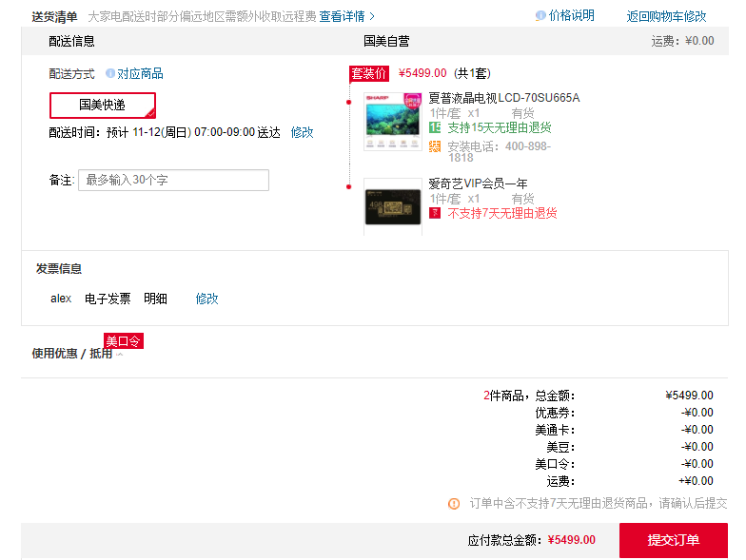Viewport: 746px width, 560px height.
Task: Open 夏普液晶电视LCD-70SU665A product title
Action: pos(504,98)
